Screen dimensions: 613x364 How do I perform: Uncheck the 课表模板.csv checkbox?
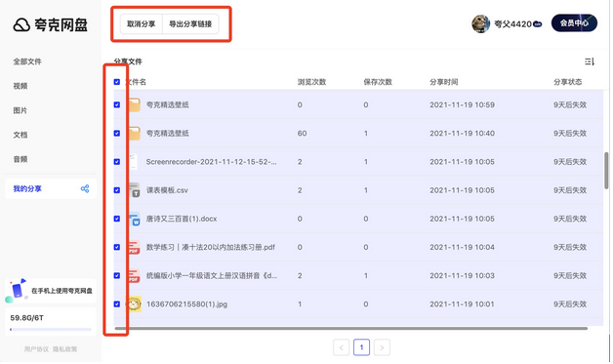pyautogui.click(x=117, y=190)
